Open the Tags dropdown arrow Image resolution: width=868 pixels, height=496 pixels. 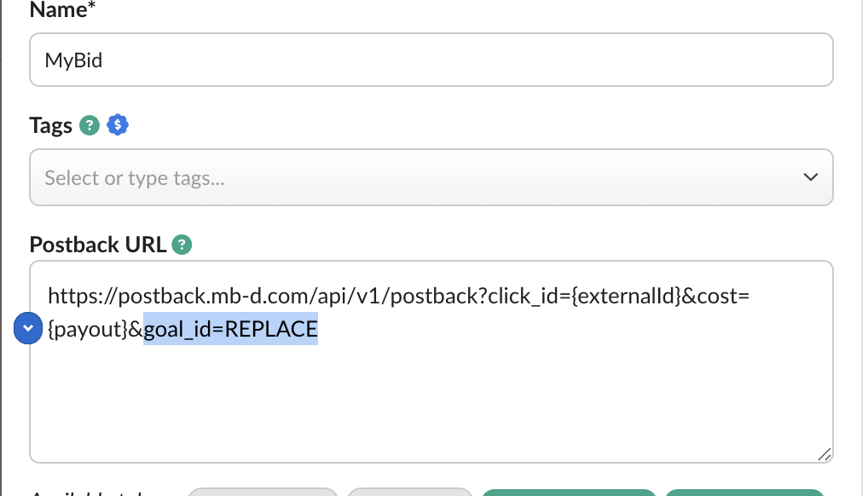tap(811, 177)
